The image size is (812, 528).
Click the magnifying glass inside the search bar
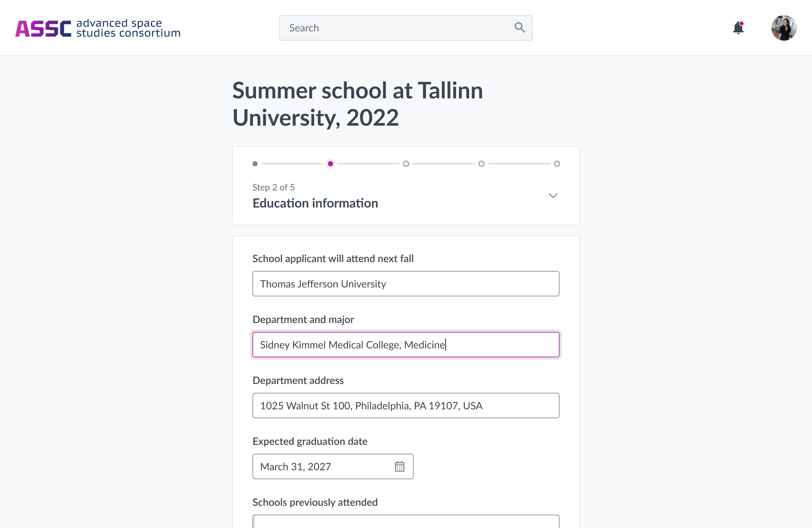pos(520,28)
